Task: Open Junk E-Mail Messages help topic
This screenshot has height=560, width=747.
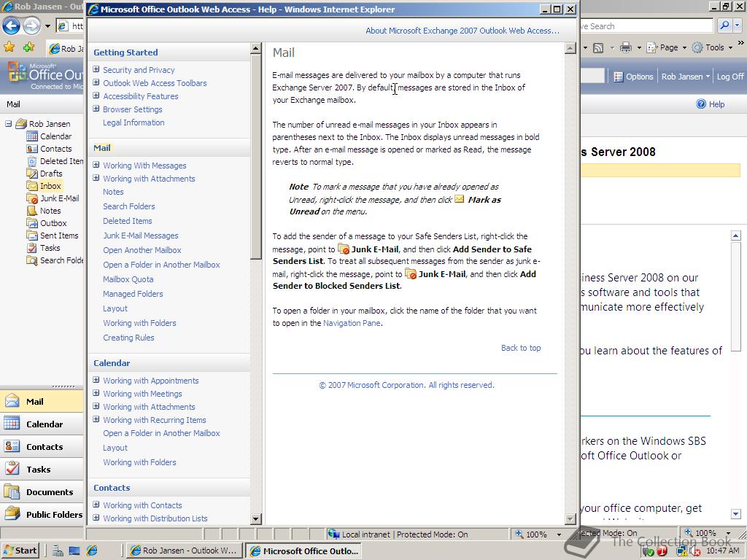Action: 141,236
